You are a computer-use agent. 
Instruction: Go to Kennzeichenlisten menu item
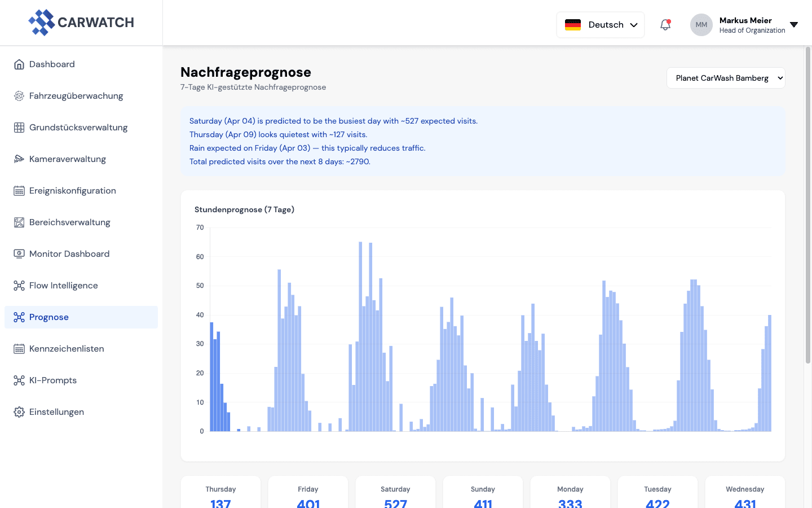(67, 349)
